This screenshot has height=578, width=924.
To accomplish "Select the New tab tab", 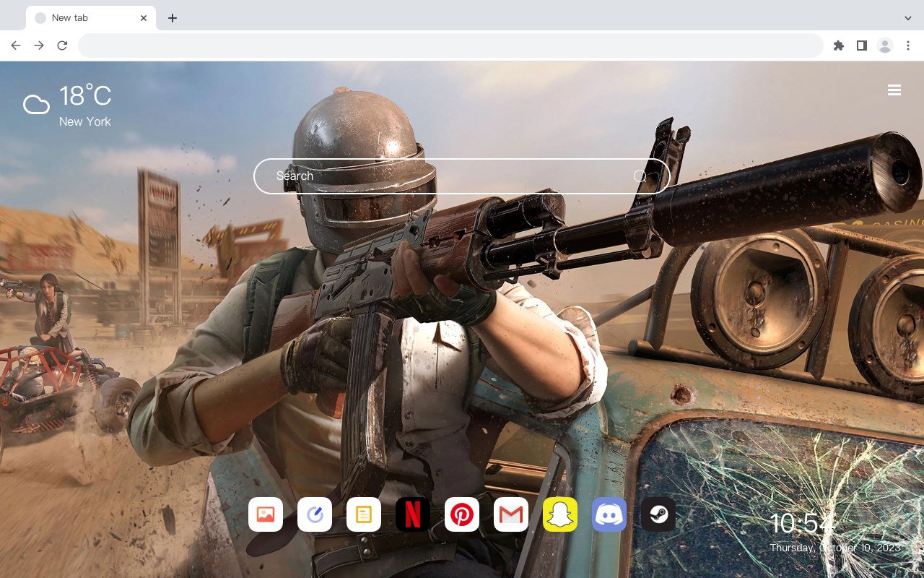I will click(x=91, y=18).
